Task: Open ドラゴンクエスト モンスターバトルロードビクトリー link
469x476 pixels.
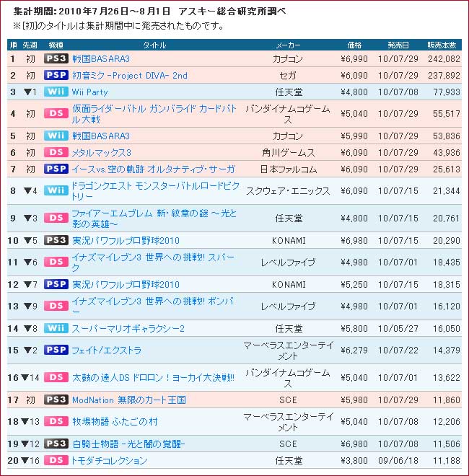Action: (155, 191)
